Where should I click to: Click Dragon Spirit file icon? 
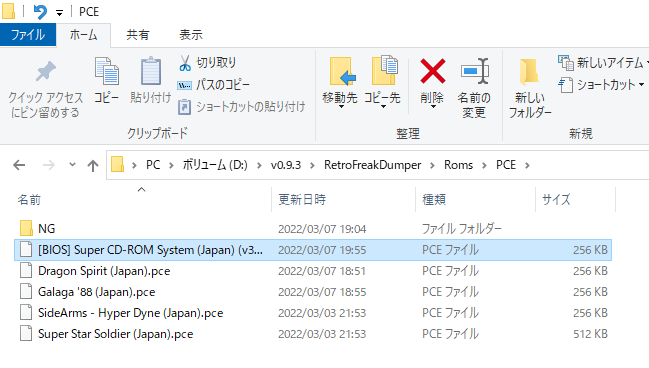[26, 271]
